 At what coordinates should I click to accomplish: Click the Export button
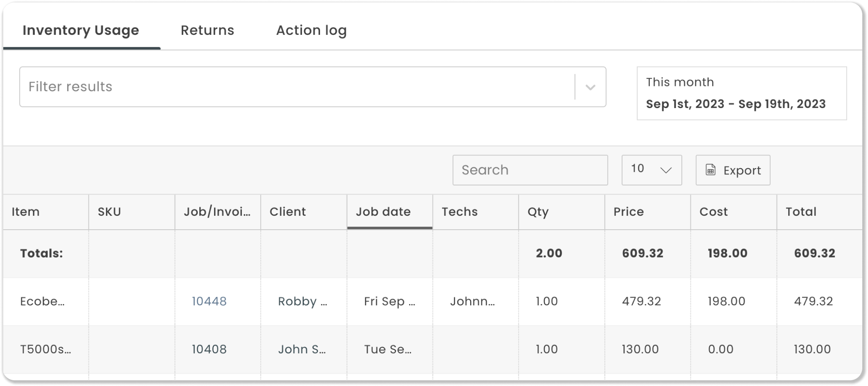(733, 170)
